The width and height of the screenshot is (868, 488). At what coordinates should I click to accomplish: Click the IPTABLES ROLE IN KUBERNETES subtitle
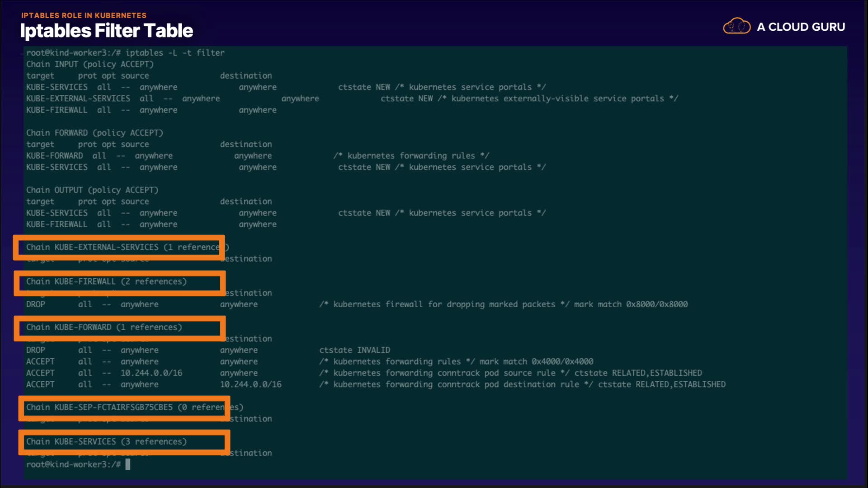click(84, 15)
